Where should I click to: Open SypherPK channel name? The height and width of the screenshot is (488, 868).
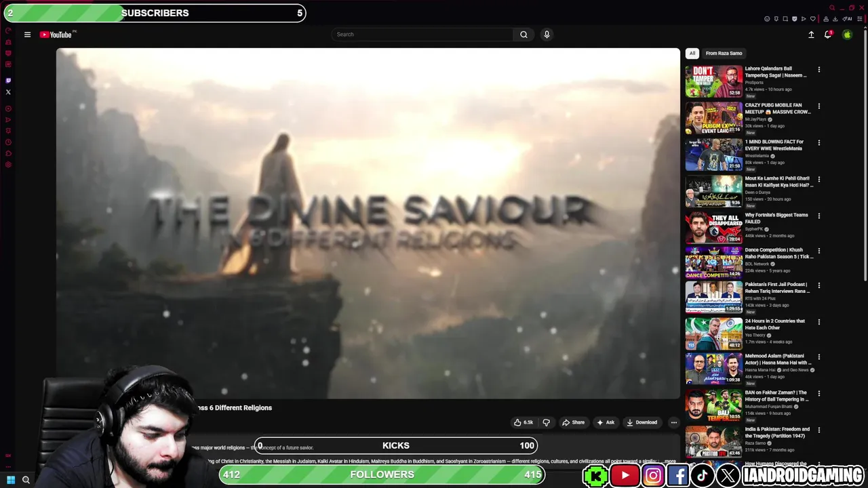tap(754, 229)
